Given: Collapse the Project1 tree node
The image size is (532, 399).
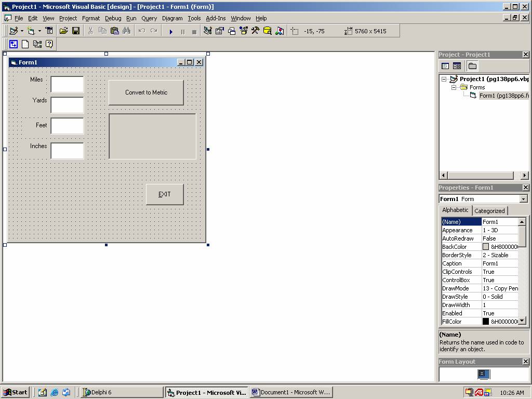Looking at the screenshot, I should [444, 79].
